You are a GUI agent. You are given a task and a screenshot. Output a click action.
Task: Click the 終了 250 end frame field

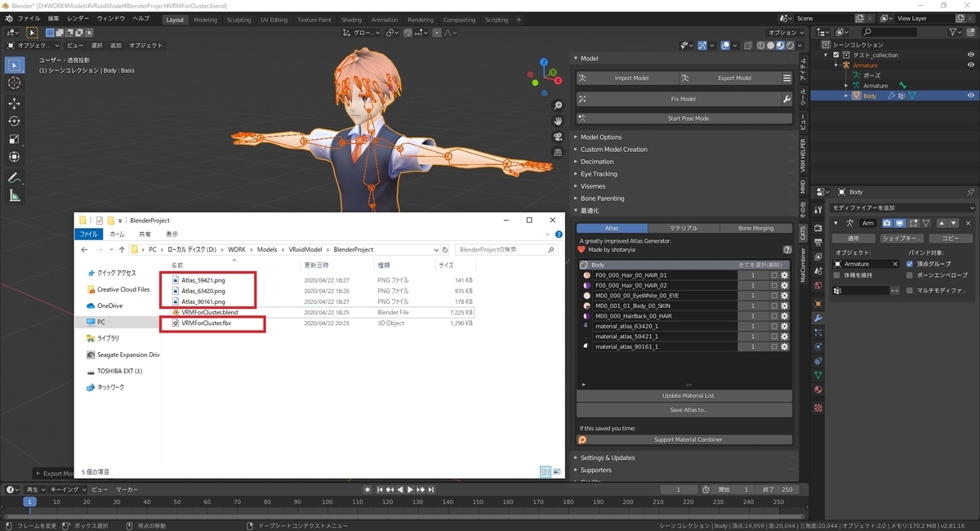point(777,489)
